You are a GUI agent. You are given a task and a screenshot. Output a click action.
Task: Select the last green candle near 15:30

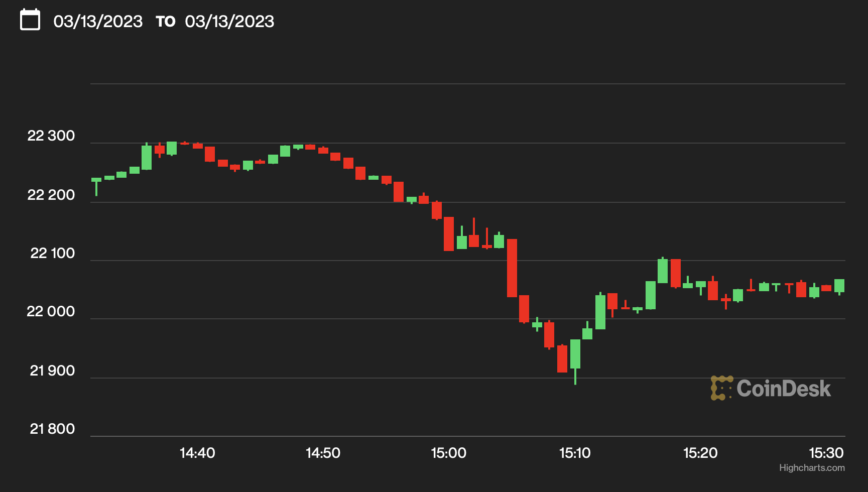click(839, 286)
